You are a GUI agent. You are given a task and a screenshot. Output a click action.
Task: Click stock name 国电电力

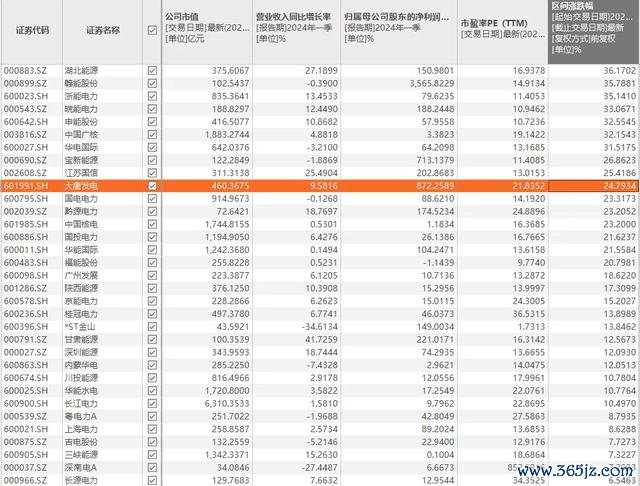click(81, 199)
